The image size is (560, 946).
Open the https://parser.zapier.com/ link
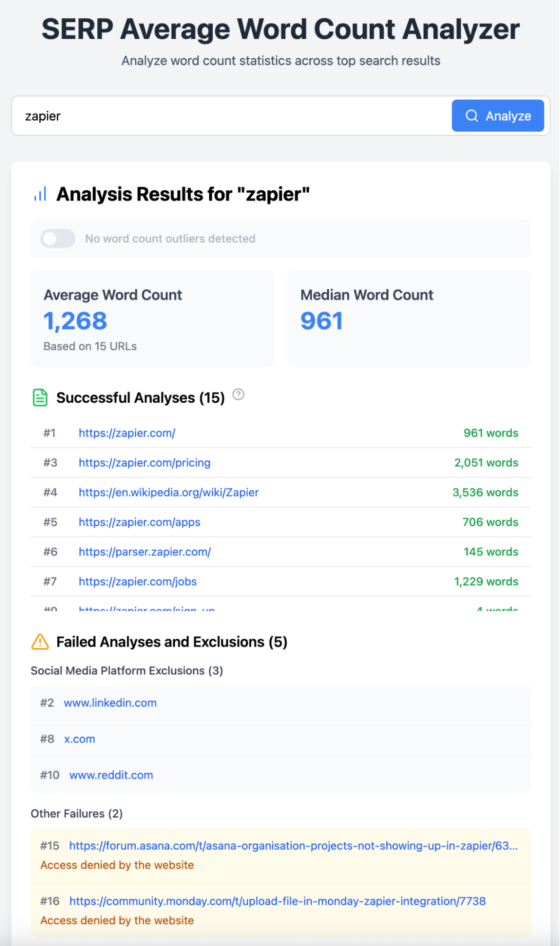145,552
